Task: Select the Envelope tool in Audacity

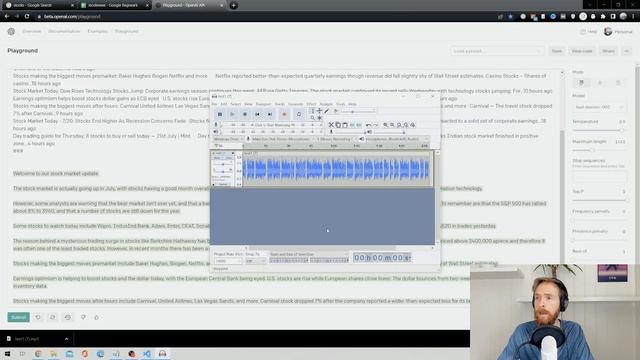Action: point(320,111)
